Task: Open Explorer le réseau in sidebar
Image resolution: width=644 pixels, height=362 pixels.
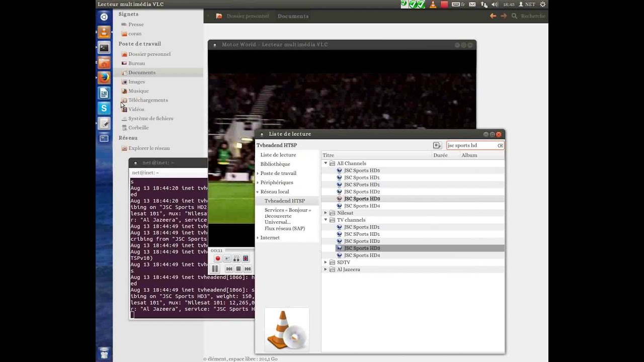Action: point(149,148)
